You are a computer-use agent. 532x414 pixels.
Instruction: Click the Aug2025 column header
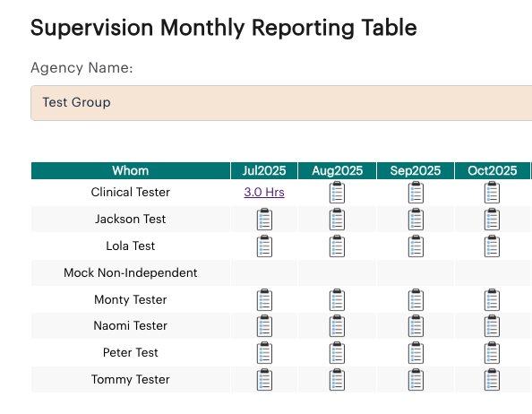point(337,170)
